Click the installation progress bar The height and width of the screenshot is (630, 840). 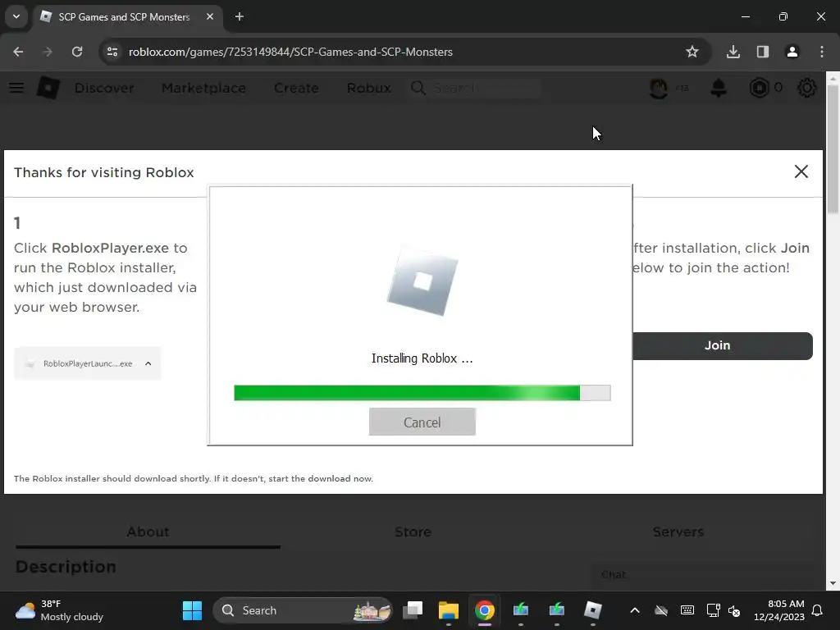click(x=422, y=393)
